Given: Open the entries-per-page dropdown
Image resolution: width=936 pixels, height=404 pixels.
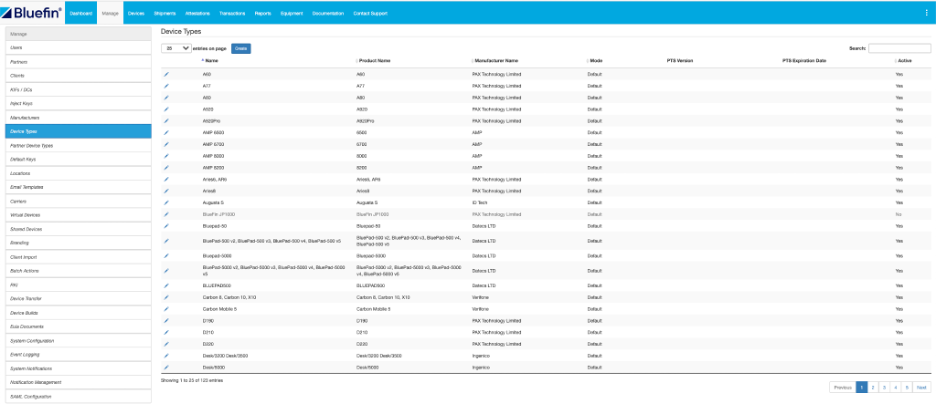Looking at the screenshot, I should 176,48.
